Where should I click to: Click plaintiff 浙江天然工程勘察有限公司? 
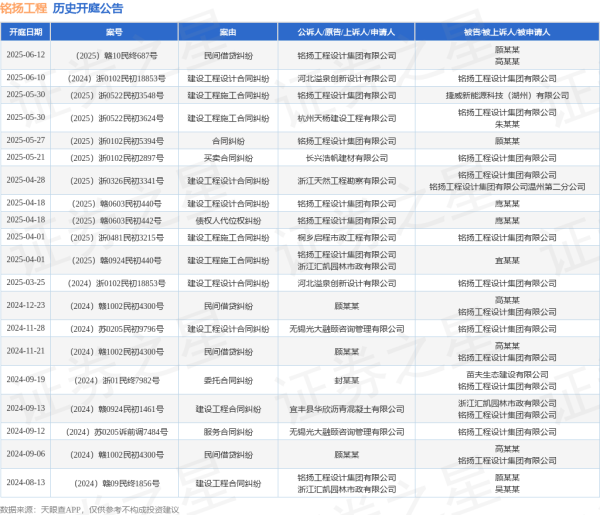tap(347, 181)
